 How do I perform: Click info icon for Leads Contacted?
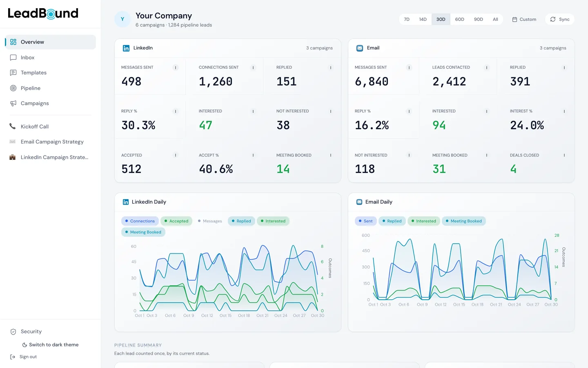pyautogui.click(x=487, y=67)
